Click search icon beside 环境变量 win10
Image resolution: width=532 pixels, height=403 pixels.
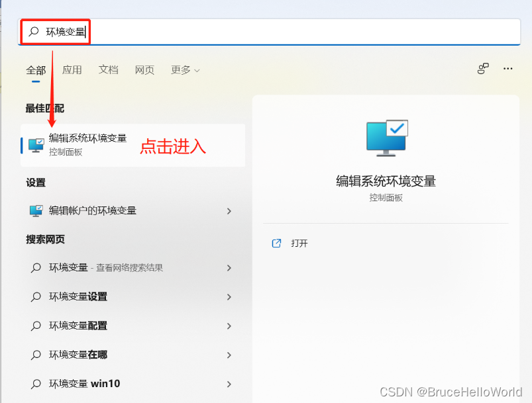(36, 384)
